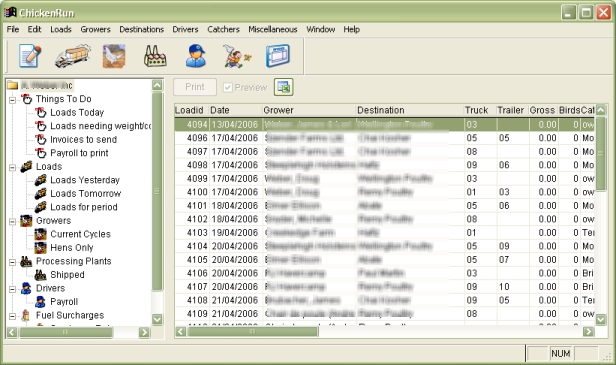
Task: Select Loads needing weight tree item
Action: tap(101, 126)
